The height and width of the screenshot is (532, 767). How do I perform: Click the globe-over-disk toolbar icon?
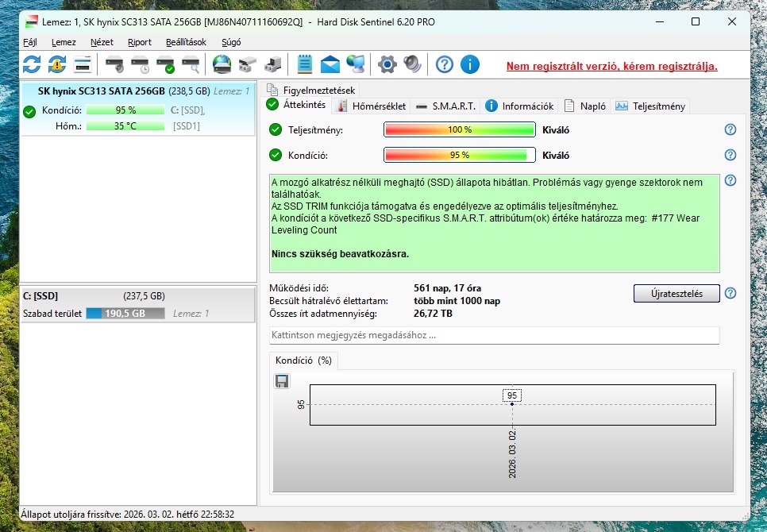(222, 64)
